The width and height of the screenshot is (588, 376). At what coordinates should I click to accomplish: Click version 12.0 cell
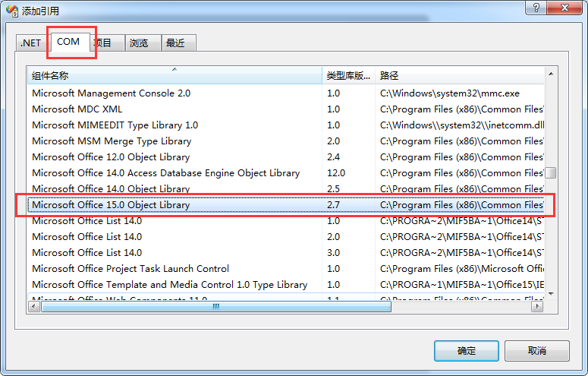pos(336,172)
